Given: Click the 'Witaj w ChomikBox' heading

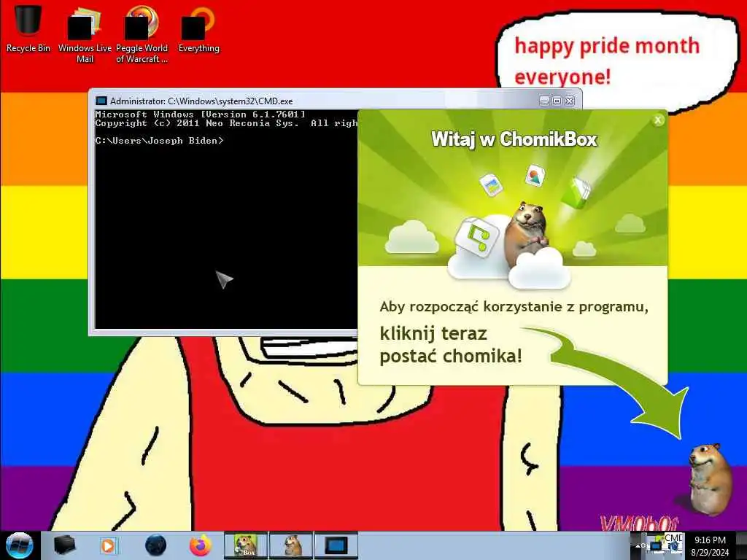Looking at the screenshot, I should click(x=514, y=139).
